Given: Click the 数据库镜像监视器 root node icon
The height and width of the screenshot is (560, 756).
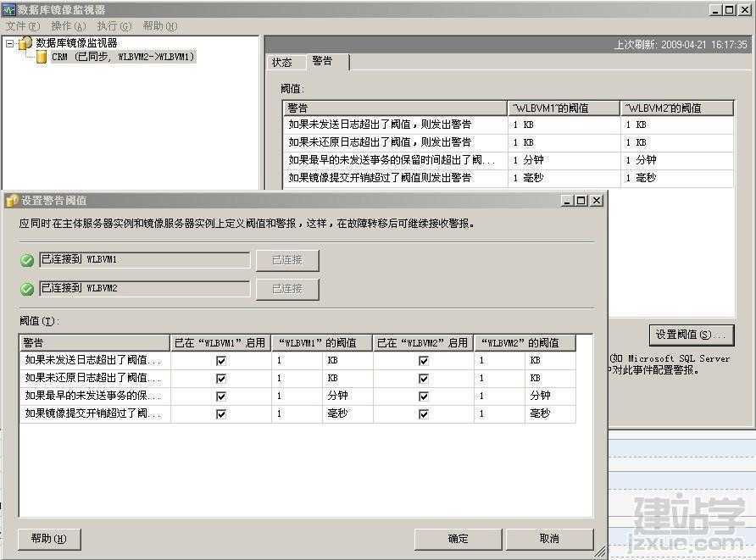Looking at the screenshot, I should 25,43.
